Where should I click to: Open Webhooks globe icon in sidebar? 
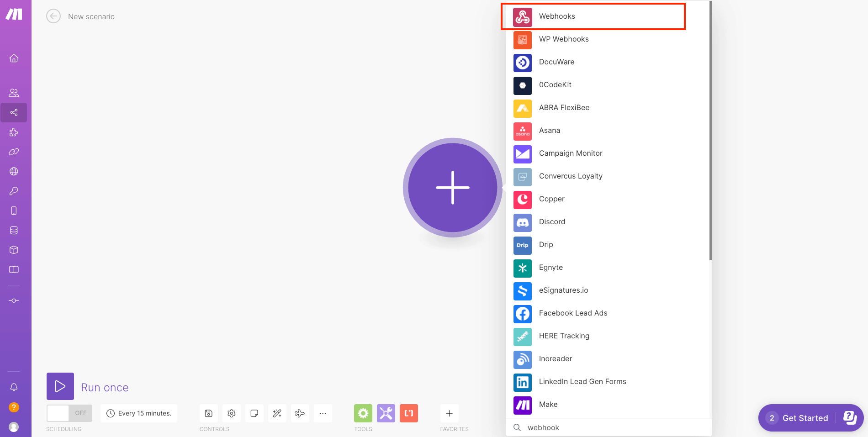coord(14,172)
